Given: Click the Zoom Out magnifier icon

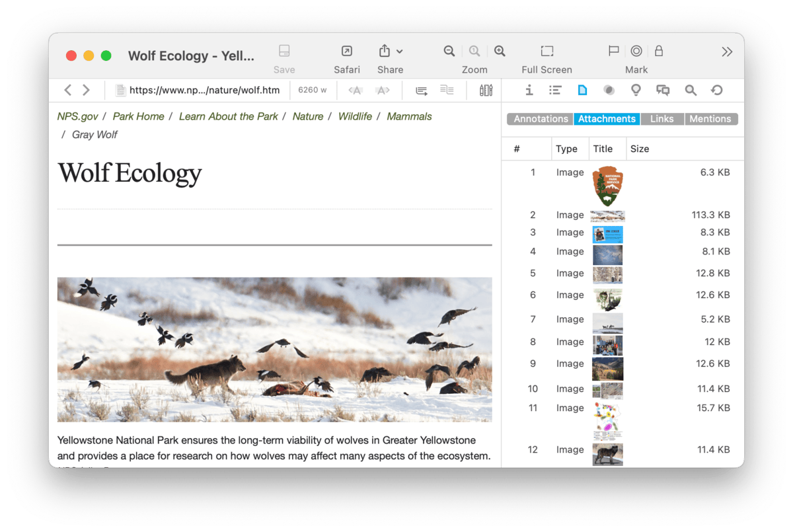Looking at the screenshot, I should [449, 52].
